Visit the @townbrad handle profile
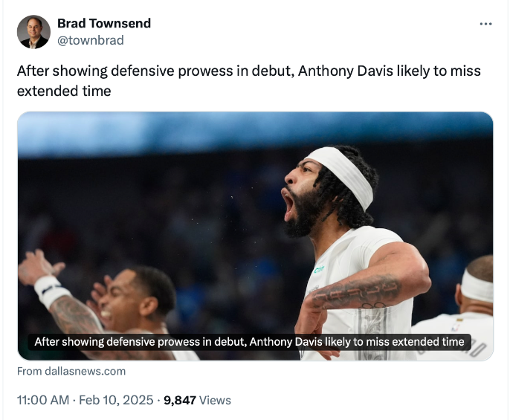Viewport: 510px width, 420px height. [x=91, y=40]
